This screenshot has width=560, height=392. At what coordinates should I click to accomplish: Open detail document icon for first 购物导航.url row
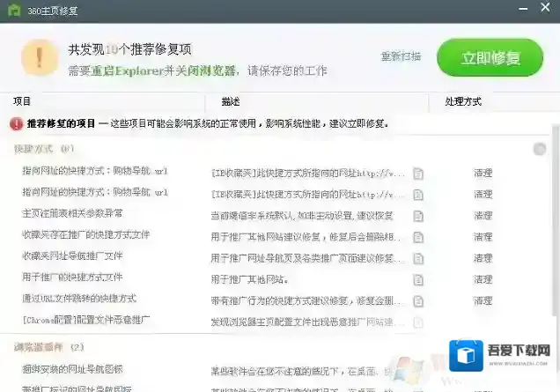(x=418, y=173)
